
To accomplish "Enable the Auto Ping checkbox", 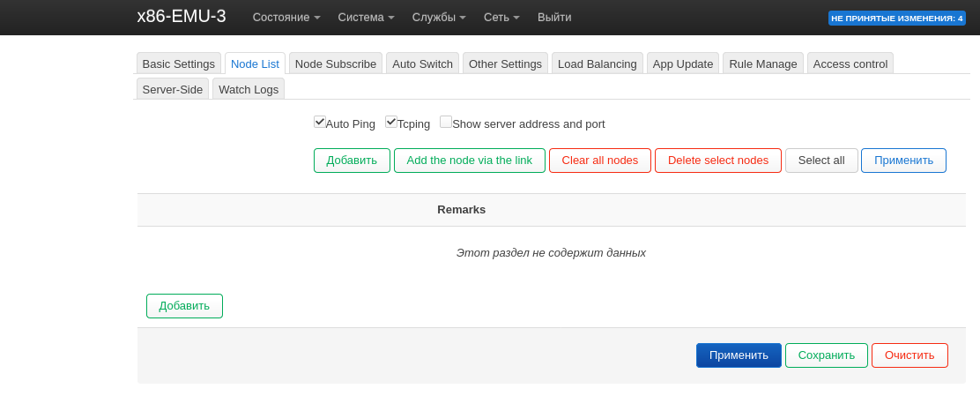I will click(320, 123).
